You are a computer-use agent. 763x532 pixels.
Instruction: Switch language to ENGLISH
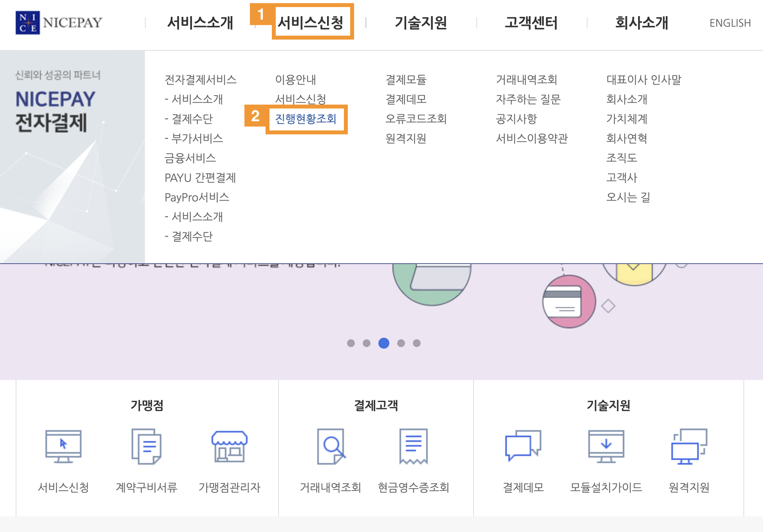point(730,23)
